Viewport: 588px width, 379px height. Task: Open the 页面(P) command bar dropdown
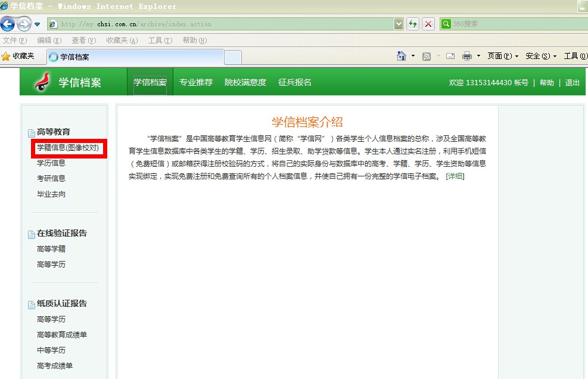[502, 56]
